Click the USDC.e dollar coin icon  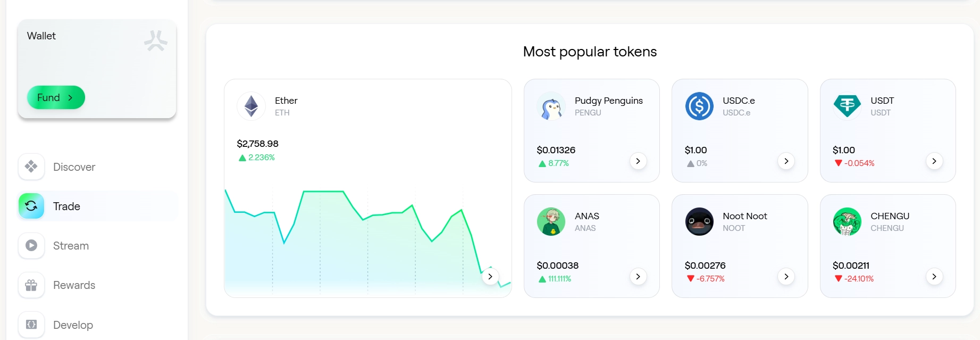point(699,106)
